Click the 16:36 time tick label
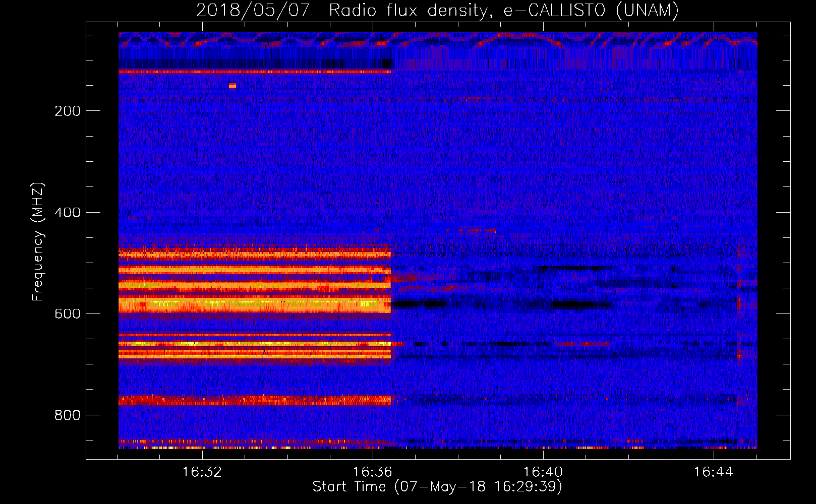816x504 pixels. [x=373, y=472]
